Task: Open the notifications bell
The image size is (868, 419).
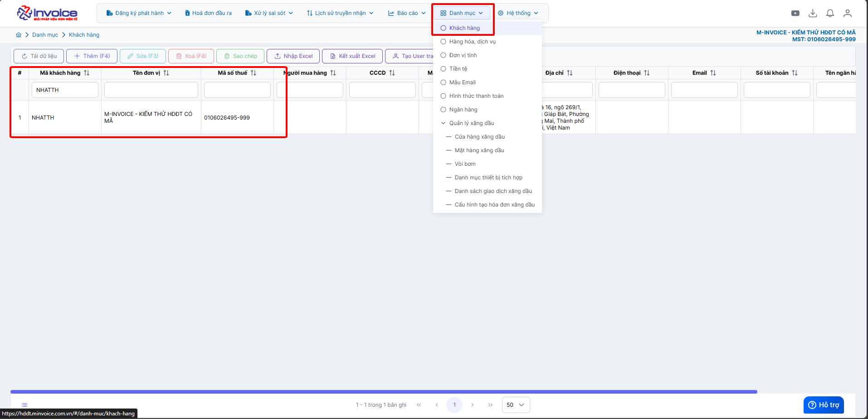Action: point(830,13)
